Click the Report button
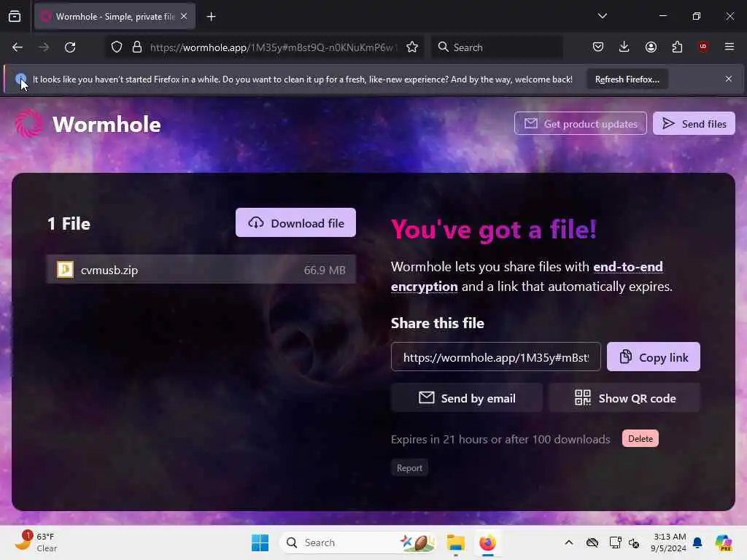Screen dimensions: 747x560 [409, 467]
